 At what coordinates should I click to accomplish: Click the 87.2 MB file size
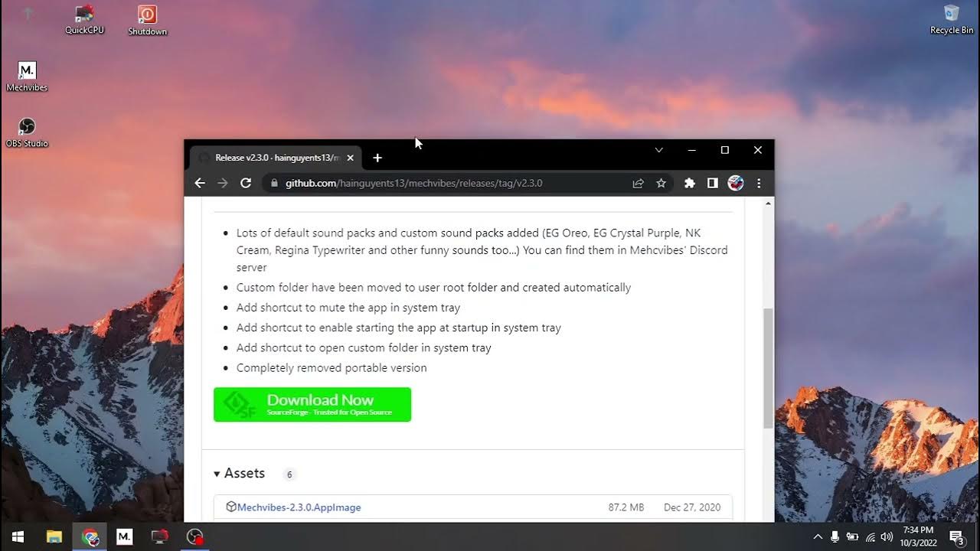tap(626, 507)
